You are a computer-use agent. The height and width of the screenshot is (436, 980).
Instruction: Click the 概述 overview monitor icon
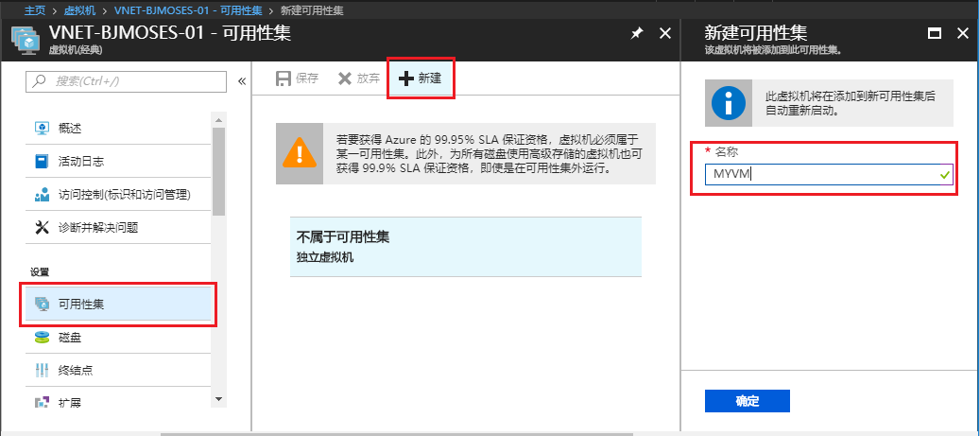point(42,129)
